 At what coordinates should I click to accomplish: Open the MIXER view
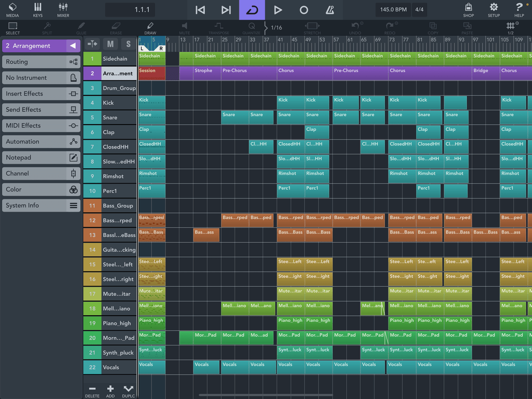[63, 10]
